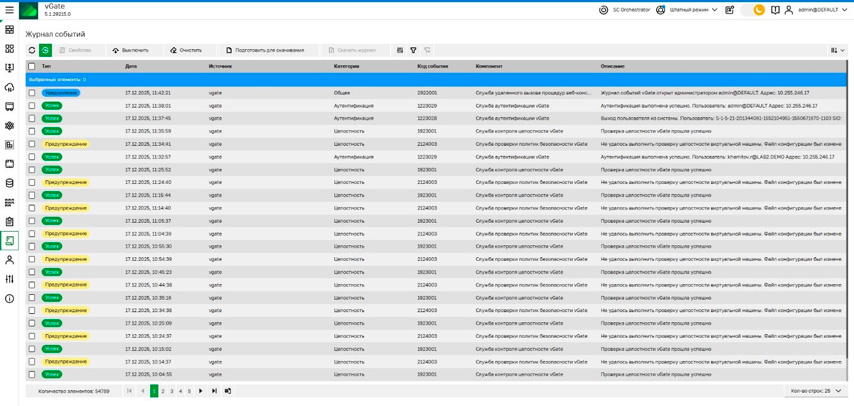Click the SC Orchestrator icon

click(603, 10)
